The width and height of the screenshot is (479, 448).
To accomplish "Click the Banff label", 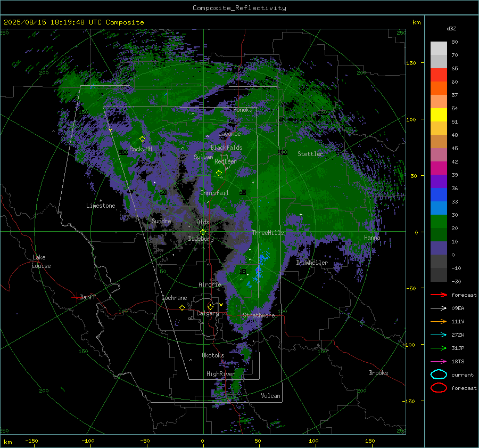I will click(x=88, y=297).
